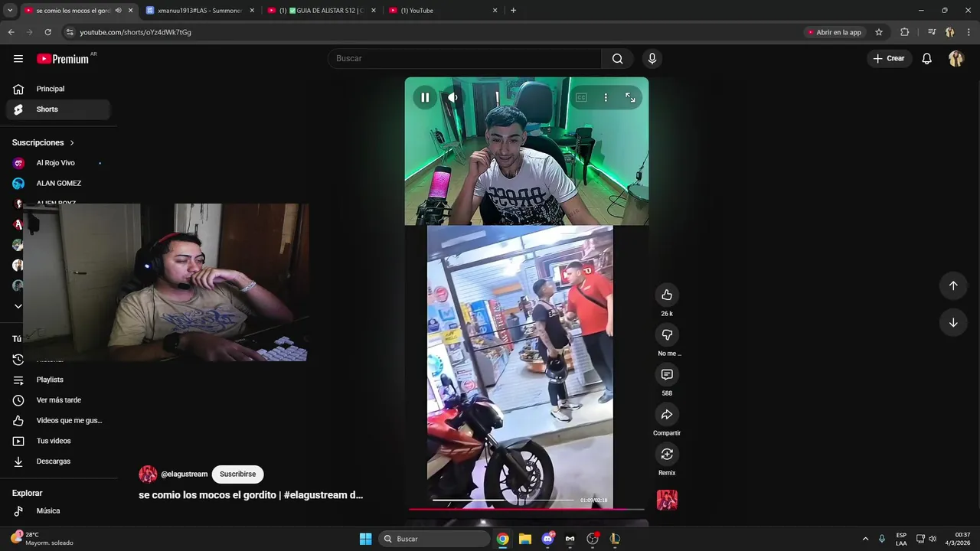The image size is (980, 551).
Task: Click the Crear button
Action: [x=888, y=58]
